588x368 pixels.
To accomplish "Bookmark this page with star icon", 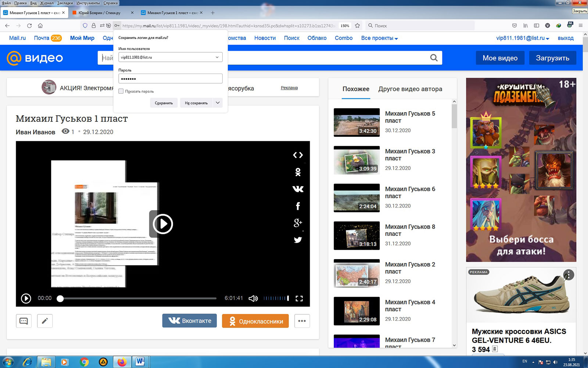I will tap(357, 26).
